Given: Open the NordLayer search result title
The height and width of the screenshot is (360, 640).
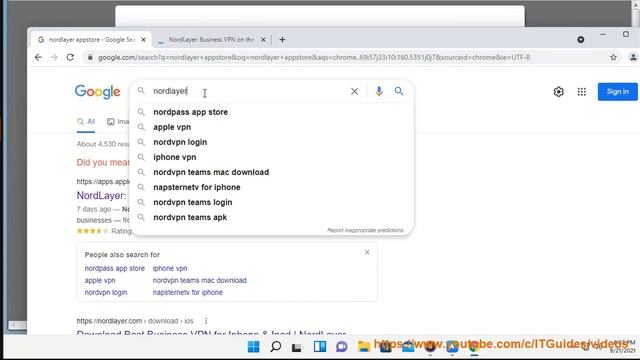Looking at the screenshot, I should point(101,196).
